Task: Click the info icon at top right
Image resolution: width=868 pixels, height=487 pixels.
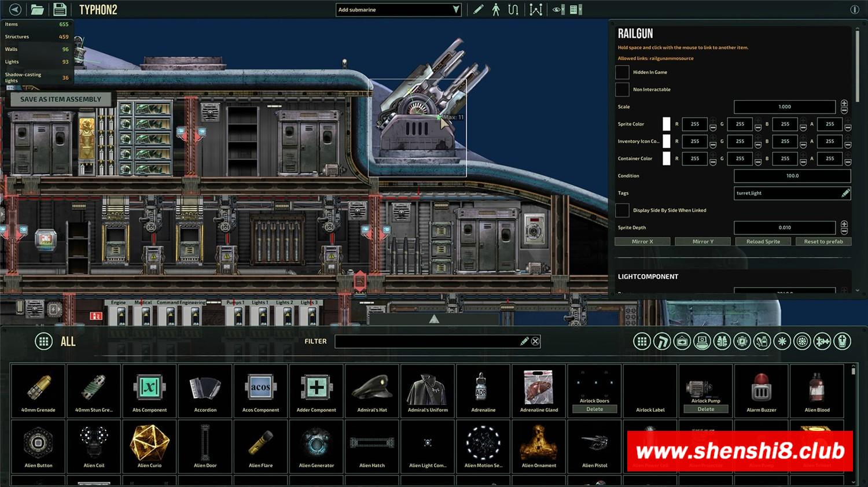Action: click(855, 9)
